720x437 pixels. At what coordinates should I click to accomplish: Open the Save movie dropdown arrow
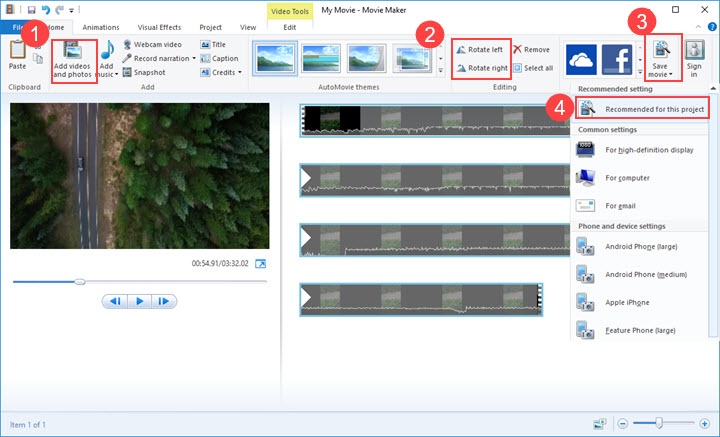[671, 74]
